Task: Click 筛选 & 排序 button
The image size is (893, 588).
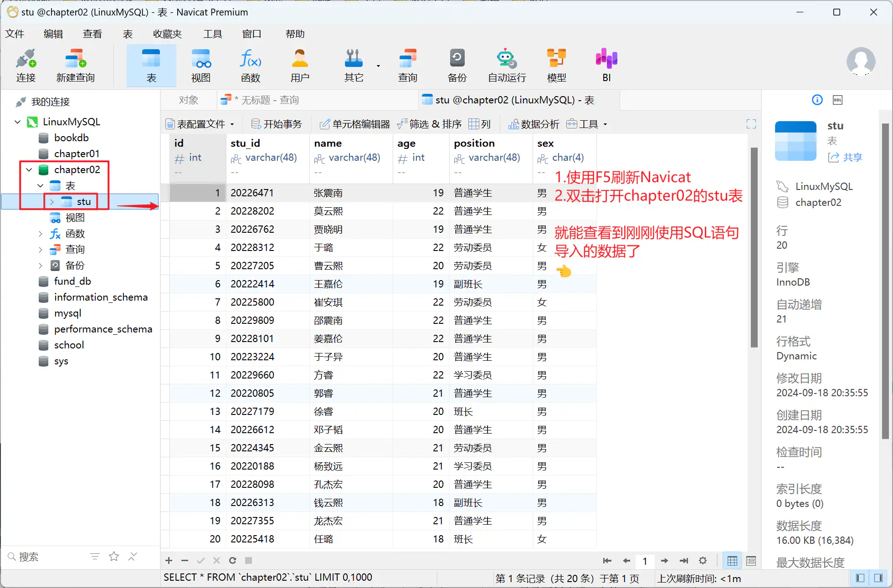Action: pyautogui.click(x=429, y=124)
